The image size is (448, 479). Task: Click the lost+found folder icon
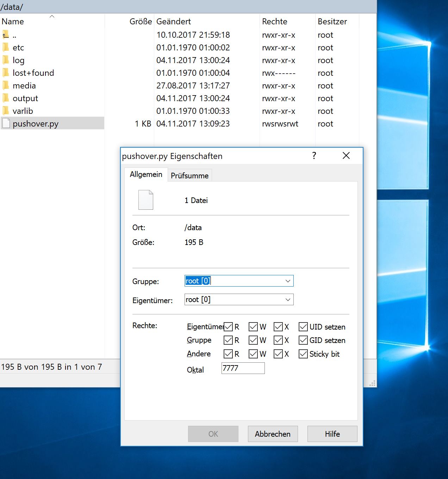pos(6,73)
